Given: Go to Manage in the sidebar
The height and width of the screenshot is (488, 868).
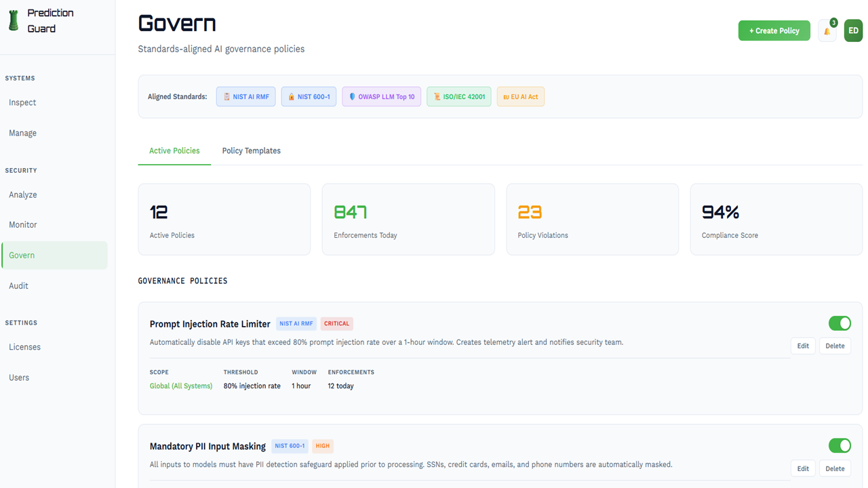Looking at the screenshot, I should tap(54, 133).
